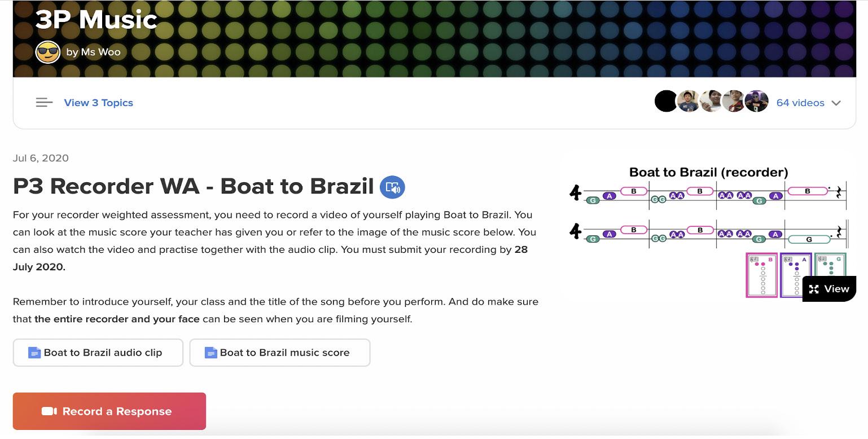Click the pink B note fingering chart
Screen dimensions: 868x439
(x=761, y=275)
